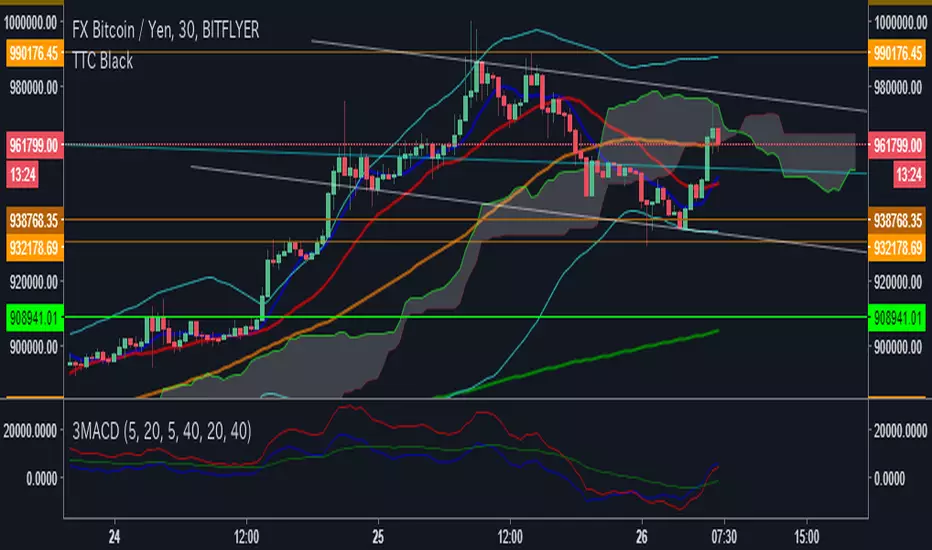The height and width of the screenshot is (550, 932).
Task: Click 0.0000 MACD tick on right scale
Action: coord(889,478)
